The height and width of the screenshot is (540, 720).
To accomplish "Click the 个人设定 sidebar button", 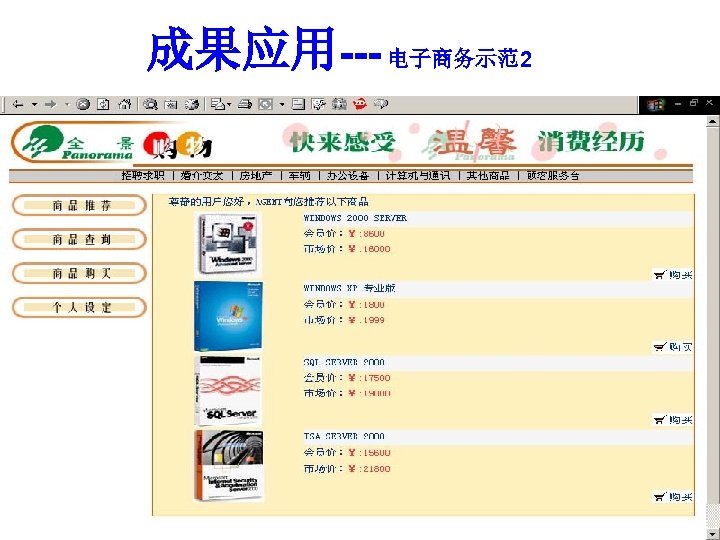I will tap(79, 307).
